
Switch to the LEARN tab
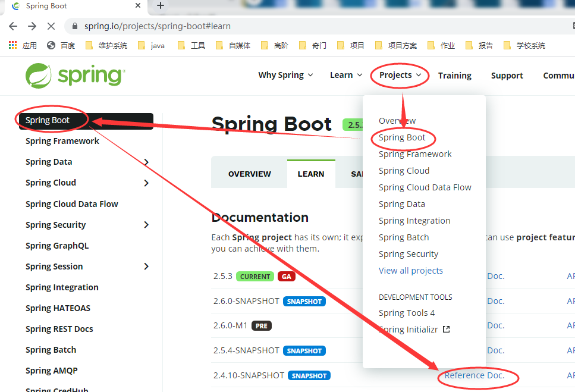pos(311,174)
